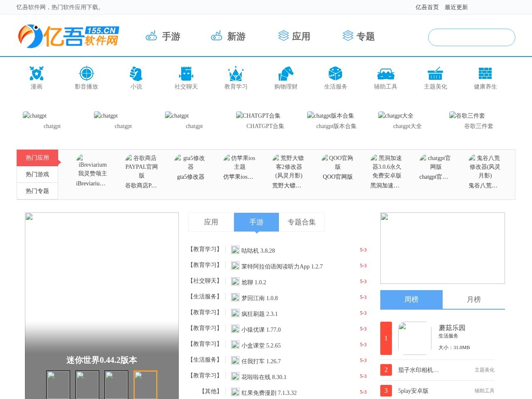This screenshot has width=532, height=399.
Task: Open the 鬼谷八荒修改器 hot app
Action: (x=485, y=171)
